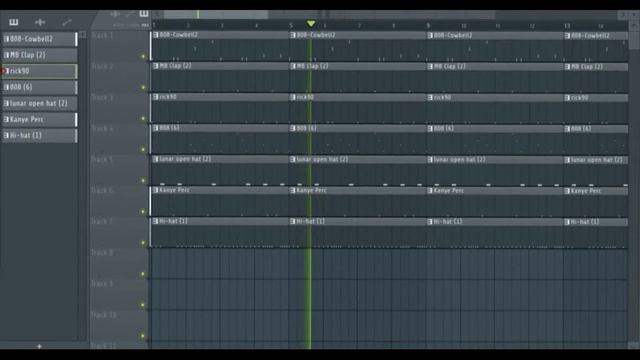Open menu of MB Clap (2) clip at bar 9
Viewport: 640px width, 360px height.
(x=430, y=67)
